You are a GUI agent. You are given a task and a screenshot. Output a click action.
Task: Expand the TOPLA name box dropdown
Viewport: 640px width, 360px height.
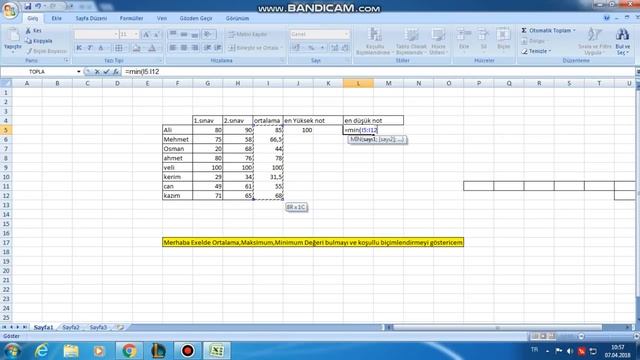click(x=78, y=72)
